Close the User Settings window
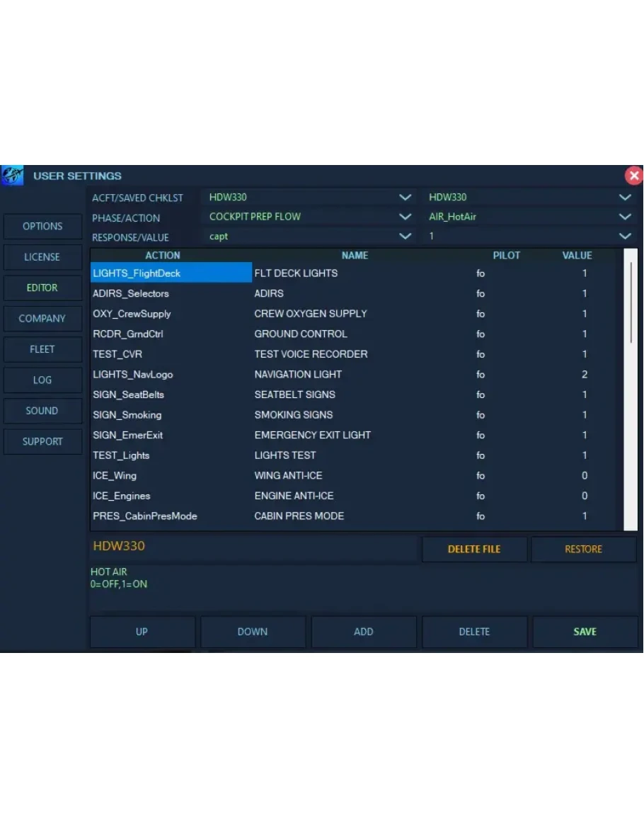This screenshot has width=644, height=818. click(x=633, y=176)
